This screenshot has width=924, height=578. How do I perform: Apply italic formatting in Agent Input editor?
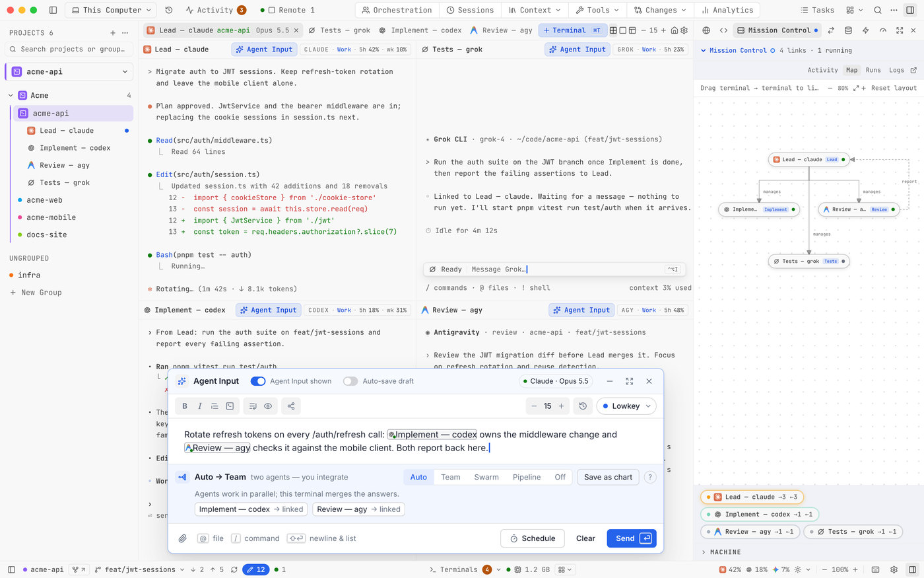coord(199,406)
